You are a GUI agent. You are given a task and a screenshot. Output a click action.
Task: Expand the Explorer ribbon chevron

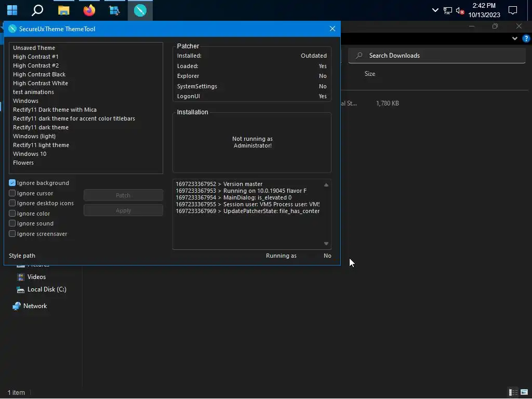coord(515,38)
